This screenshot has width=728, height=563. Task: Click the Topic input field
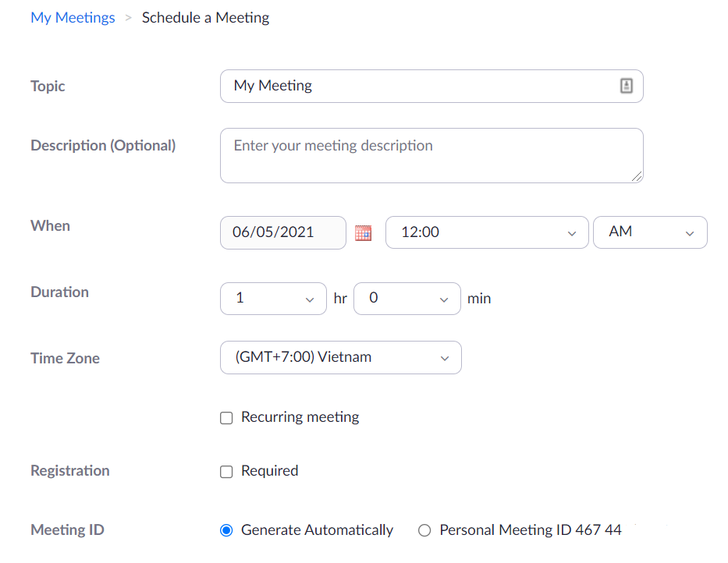431,86
